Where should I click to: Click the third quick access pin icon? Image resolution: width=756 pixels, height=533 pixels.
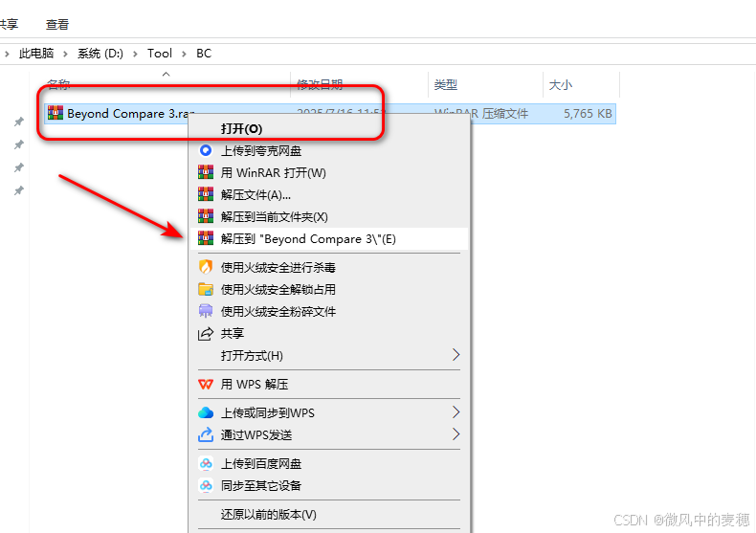pos(19,167)
